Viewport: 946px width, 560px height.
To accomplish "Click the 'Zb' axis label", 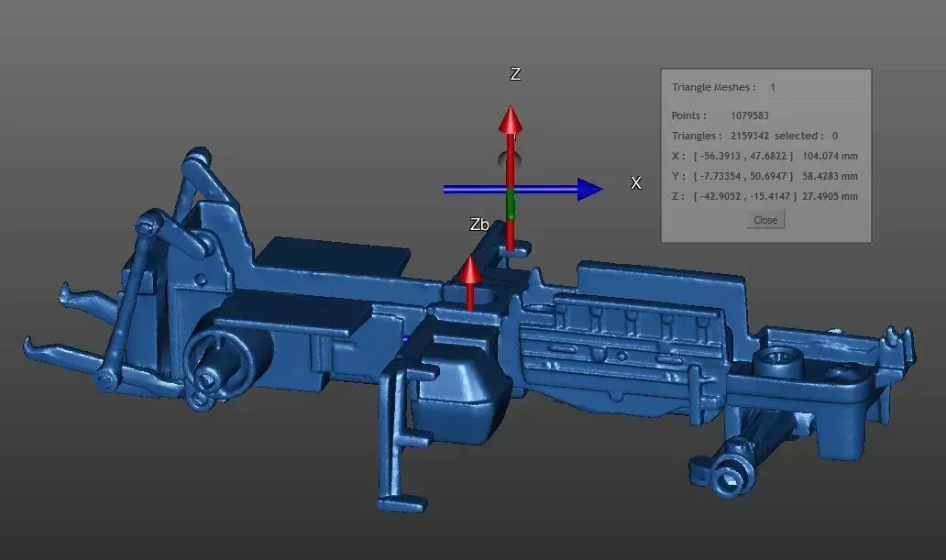I will pyautogui.click(x=479, y=225).
